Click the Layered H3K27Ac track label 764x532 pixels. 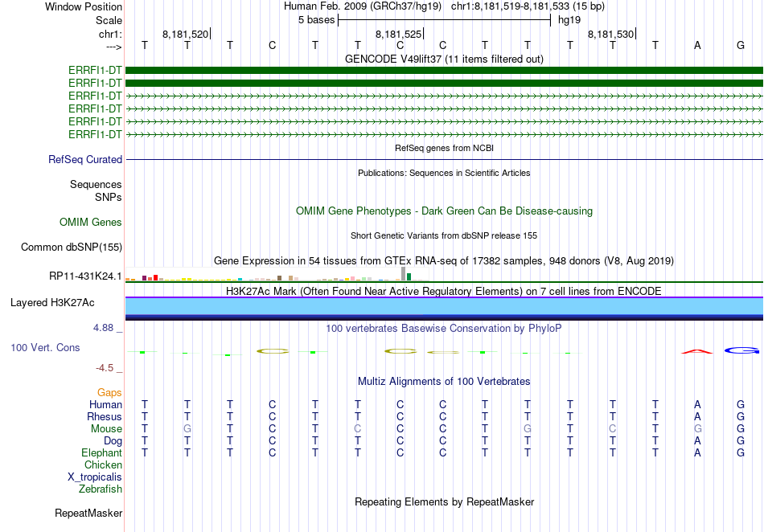52,302
